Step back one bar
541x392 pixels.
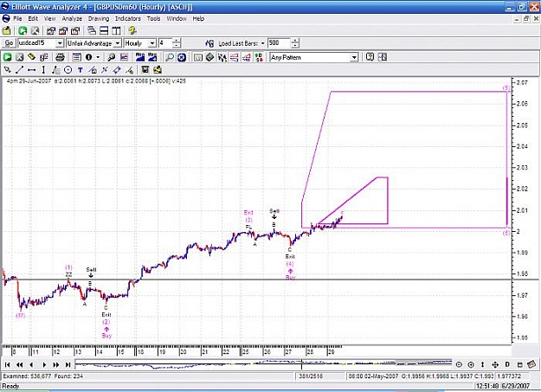tap(31, 364)
